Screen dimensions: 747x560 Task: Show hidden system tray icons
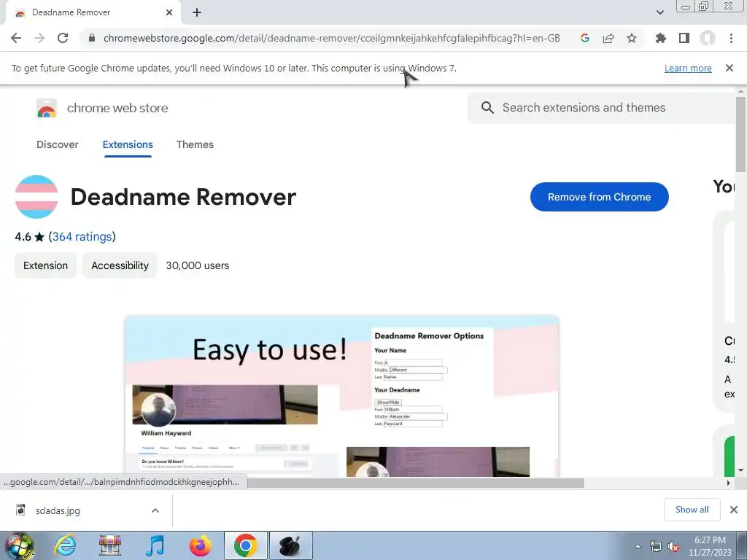pos(638,546)
